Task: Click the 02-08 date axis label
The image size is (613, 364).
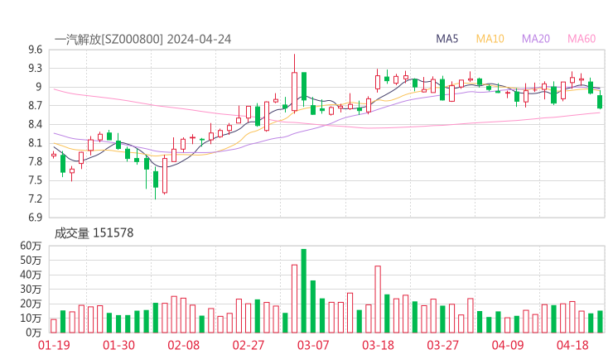Action: pos(184,345)
